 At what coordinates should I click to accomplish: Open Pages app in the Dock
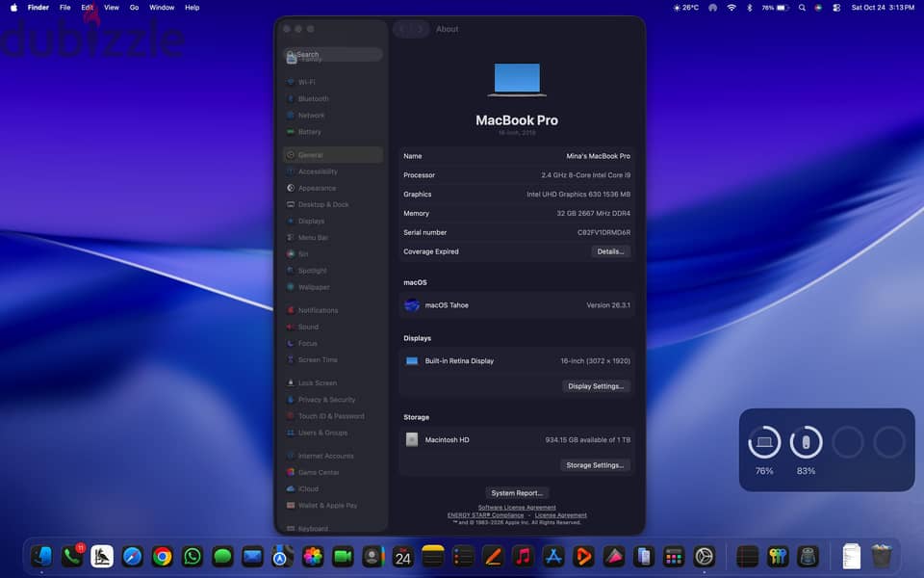tap(493, 556)
